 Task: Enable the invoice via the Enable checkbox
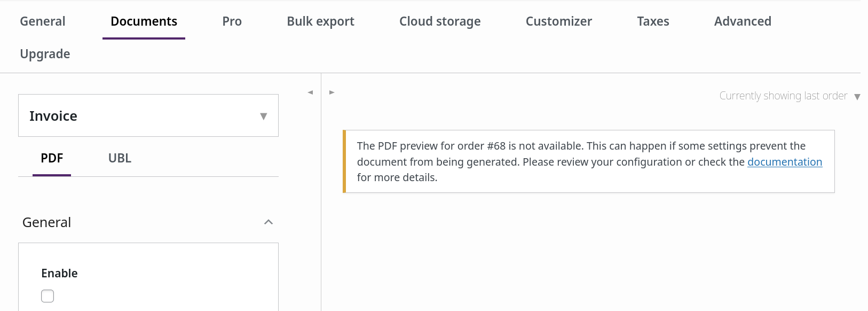[48, 296]
